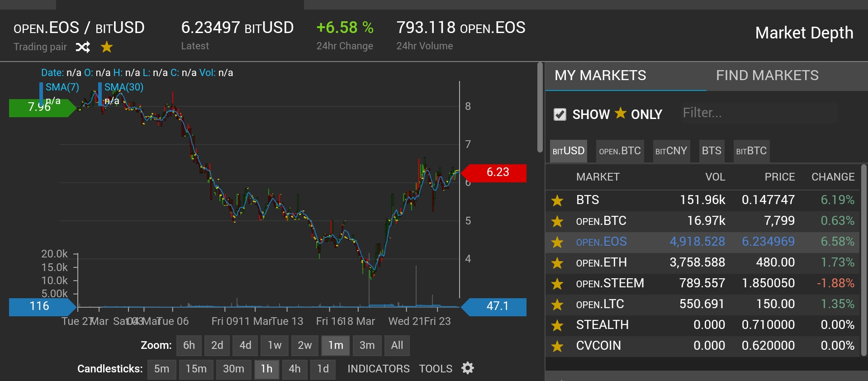868x381 pixels.
Task: Click the blue 116 volume marker
Action: (43, 307)
